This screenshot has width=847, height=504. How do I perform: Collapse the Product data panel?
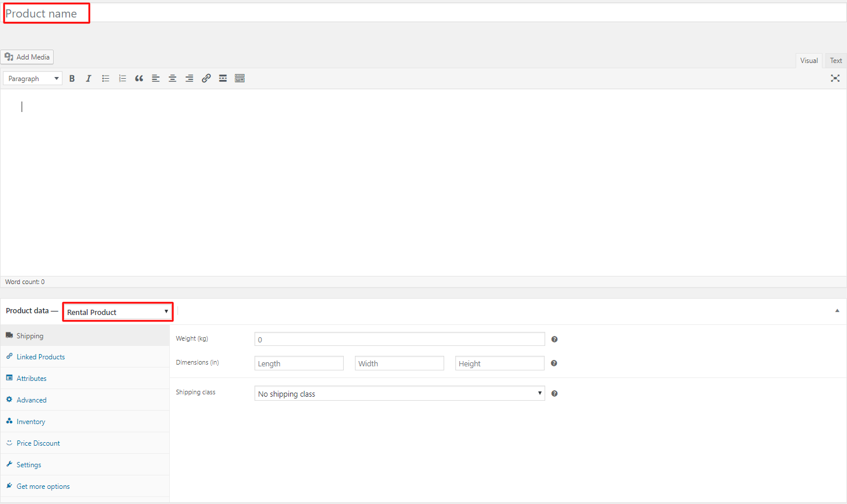coord(837,311)
